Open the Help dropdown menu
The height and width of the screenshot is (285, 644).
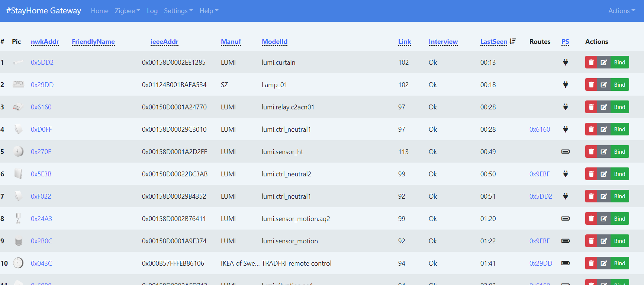[x=209, y=11]
